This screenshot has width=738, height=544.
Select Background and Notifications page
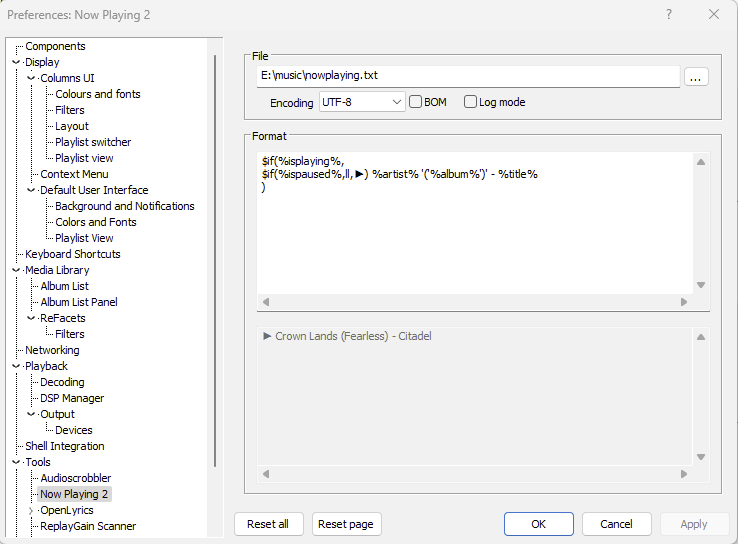coord(124,206)
